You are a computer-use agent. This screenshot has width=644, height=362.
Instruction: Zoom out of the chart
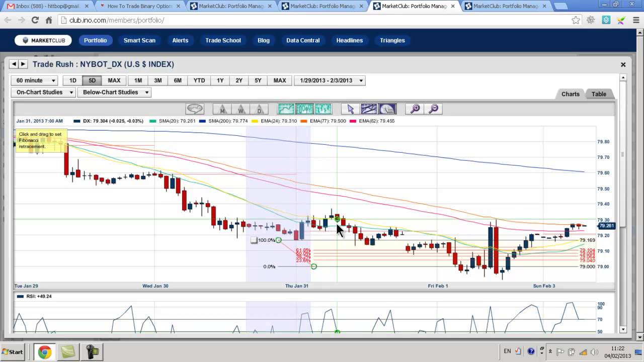pyautogui.click(x=433, y=109)
